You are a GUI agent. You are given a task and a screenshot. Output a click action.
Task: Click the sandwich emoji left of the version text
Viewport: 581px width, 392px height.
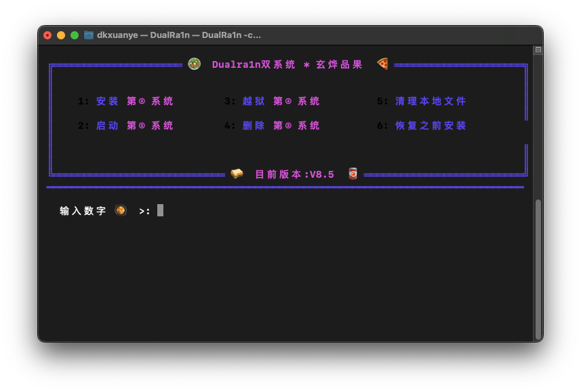click(x=237, y=174)
